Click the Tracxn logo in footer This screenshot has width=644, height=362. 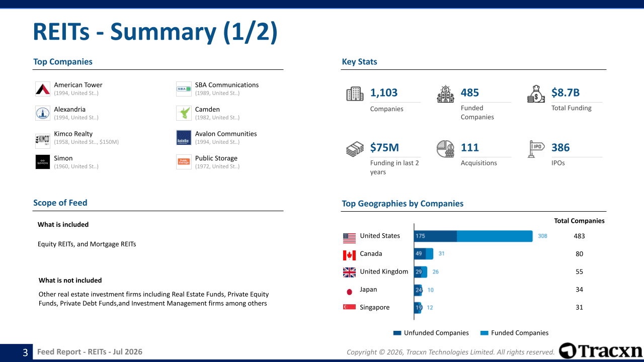coord(600,351)
